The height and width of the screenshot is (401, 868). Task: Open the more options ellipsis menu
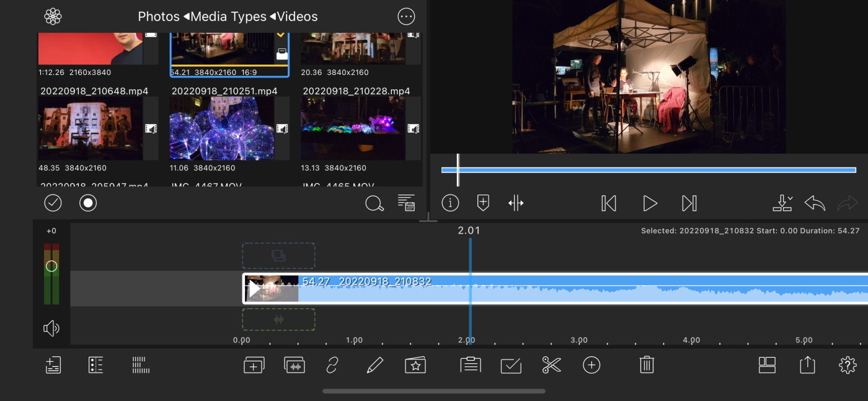tap(406, 17)
